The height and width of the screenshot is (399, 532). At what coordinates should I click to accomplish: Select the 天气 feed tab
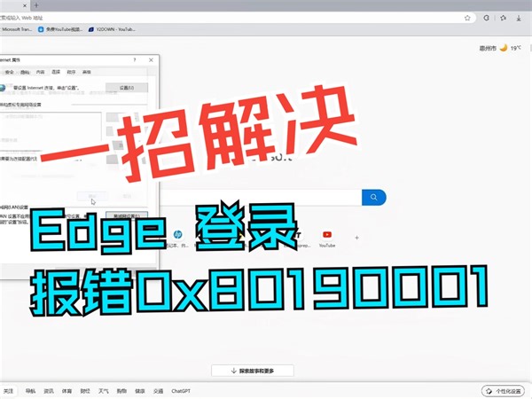[104, 391]
